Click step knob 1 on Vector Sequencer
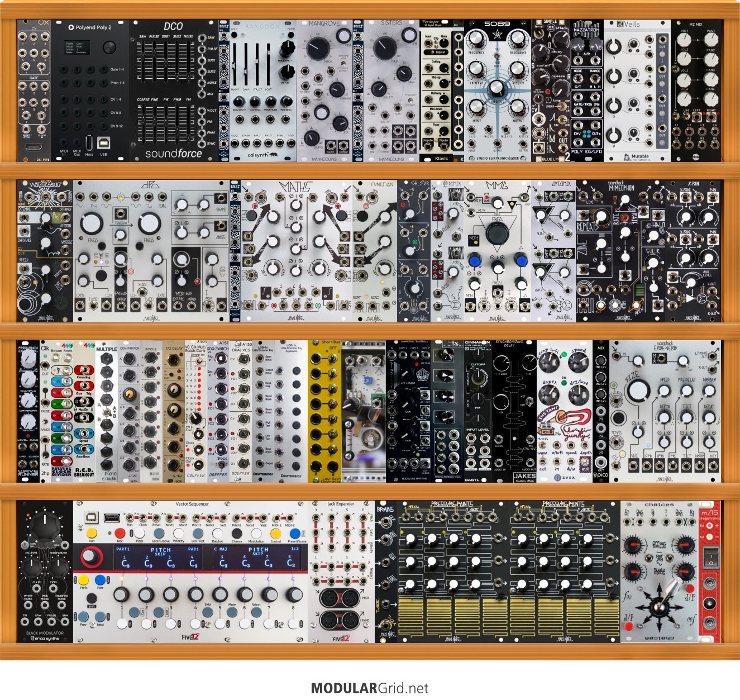 [x=122, y=594]
